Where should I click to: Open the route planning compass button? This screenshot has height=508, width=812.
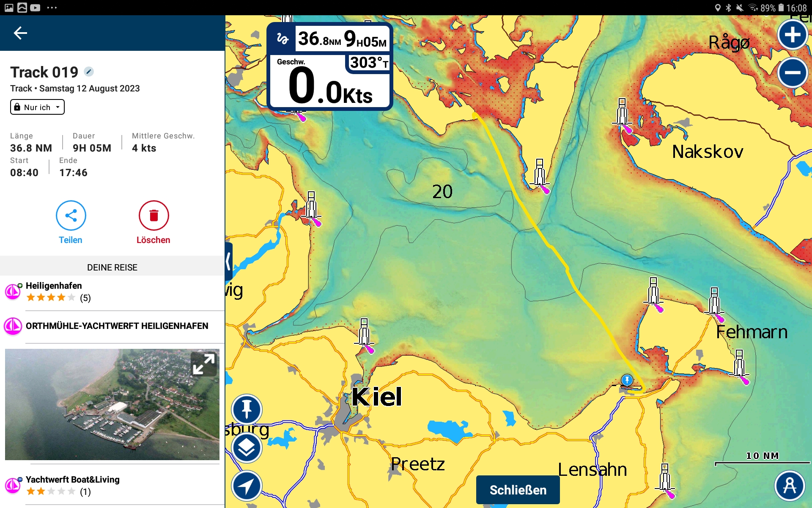point(789,486)
